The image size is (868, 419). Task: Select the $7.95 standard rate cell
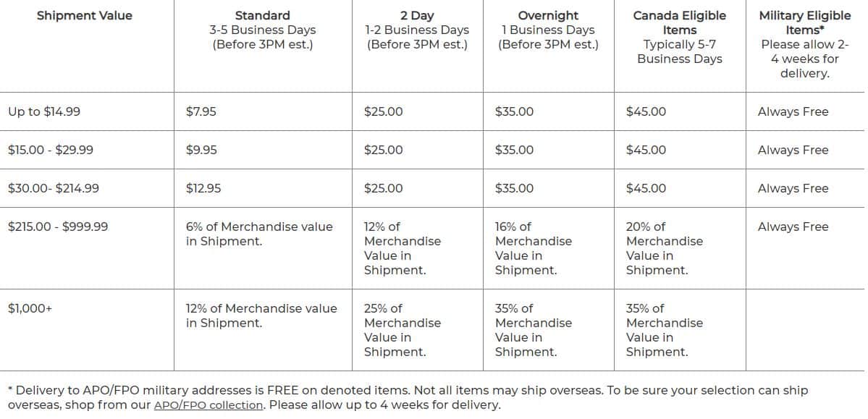click(x=201, y=112)
